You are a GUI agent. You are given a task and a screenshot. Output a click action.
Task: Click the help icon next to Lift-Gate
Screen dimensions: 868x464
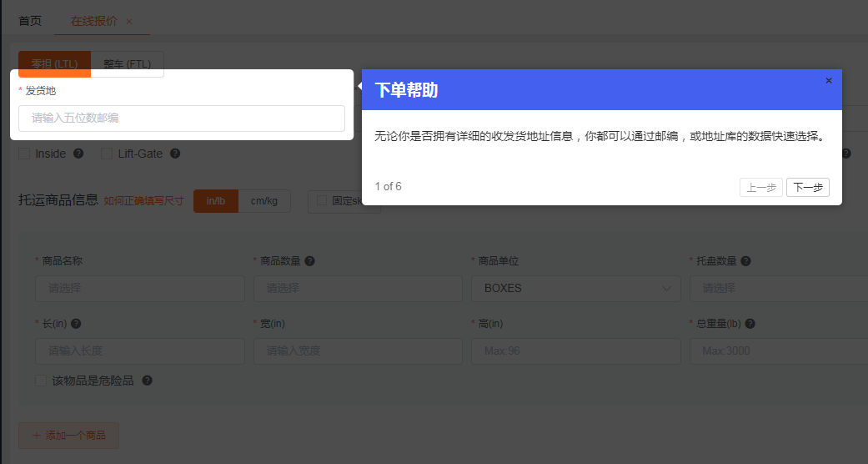[175, 154]
